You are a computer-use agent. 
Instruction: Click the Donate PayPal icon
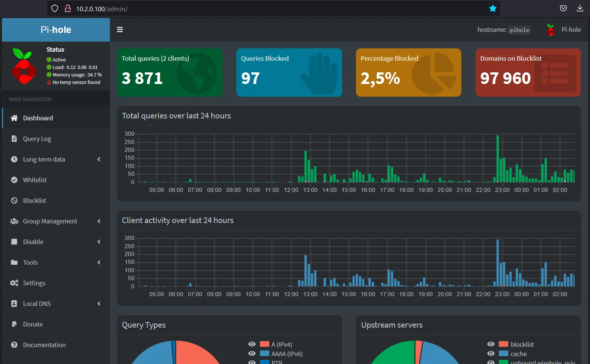click(x=14, y=324)
